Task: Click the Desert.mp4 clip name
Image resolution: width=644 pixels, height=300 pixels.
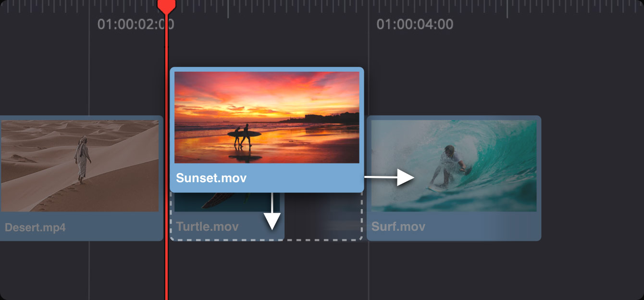Action: tap(35, 227)
